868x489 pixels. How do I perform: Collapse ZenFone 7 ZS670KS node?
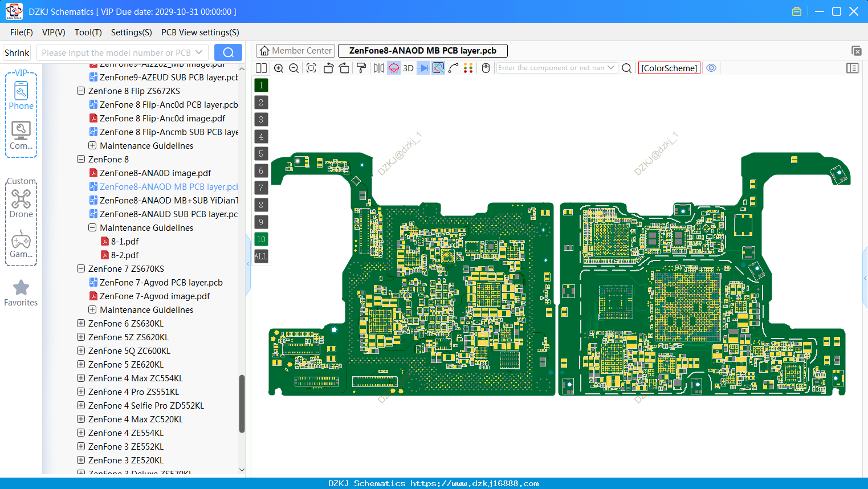[x=81, y=268]
